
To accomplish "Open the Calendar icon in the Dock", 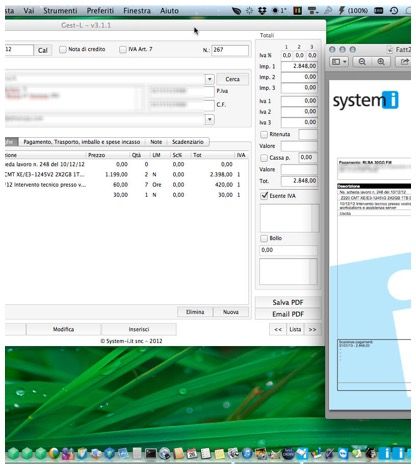I will pyautogui.click(x=192, y=453).
